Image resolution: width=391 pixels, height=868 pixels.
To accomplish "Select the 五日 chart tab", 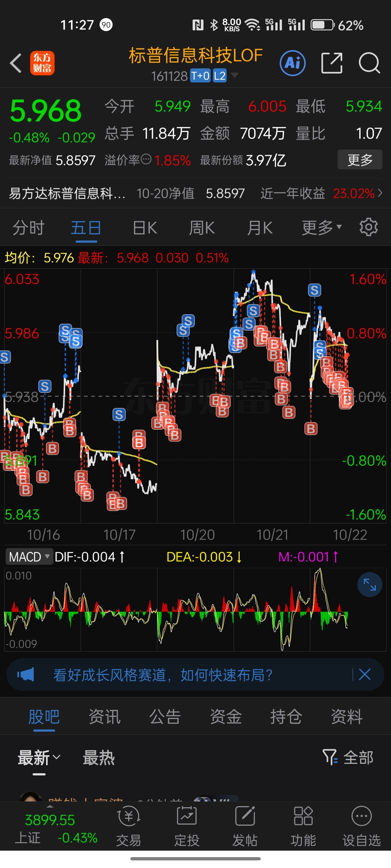I will click(86, 228).
